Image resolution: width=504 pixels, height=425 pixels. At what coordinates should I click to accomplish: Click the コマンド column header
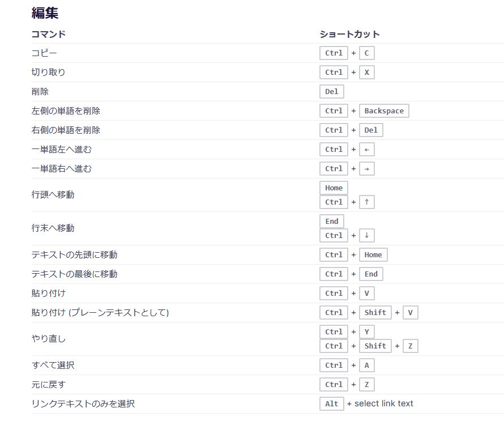point(49,34)
